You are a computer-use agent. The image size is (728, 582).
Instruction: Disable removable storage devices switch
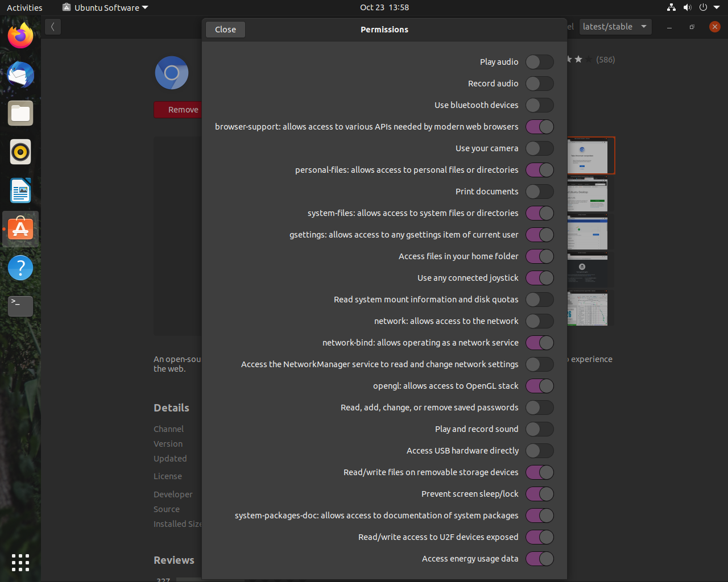(x=540, y=472)
